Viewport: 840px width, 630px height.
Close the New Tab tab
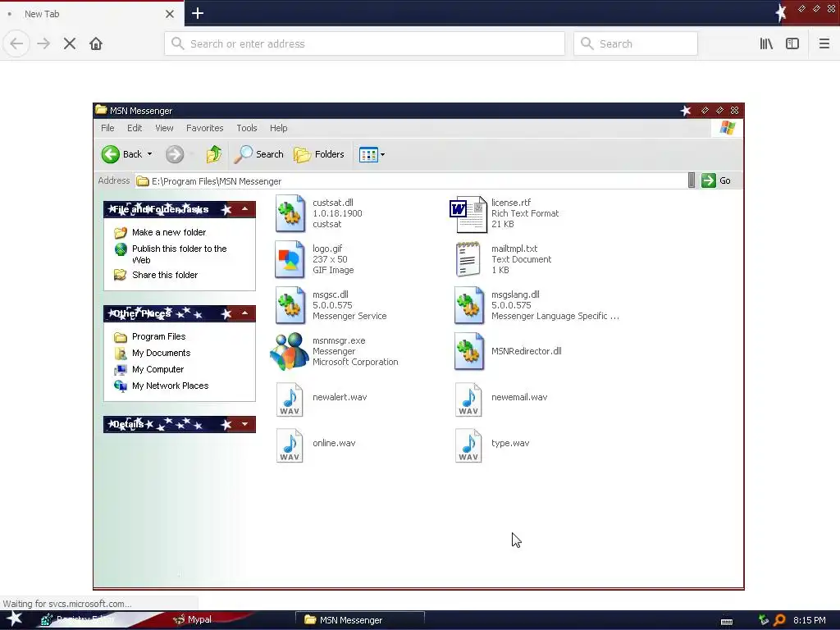tap(169, 14)
